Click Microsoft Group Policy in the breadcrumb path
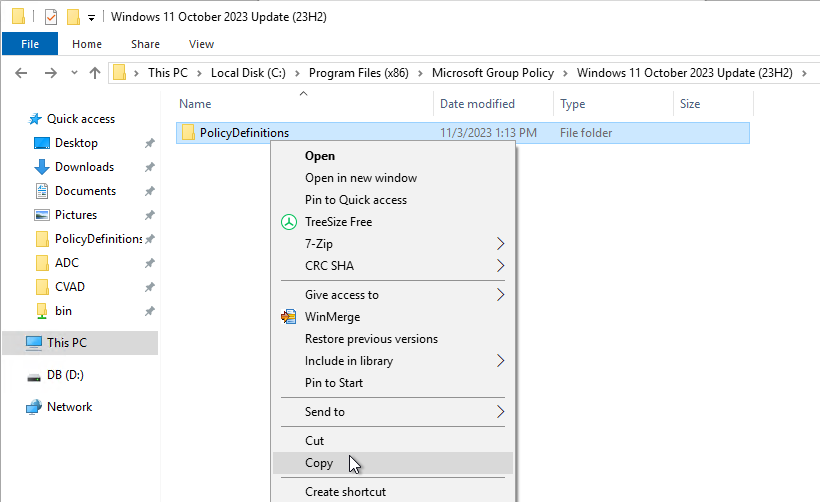Image resolution: width=820 pixels, height=502 pixels. [493, 73]
